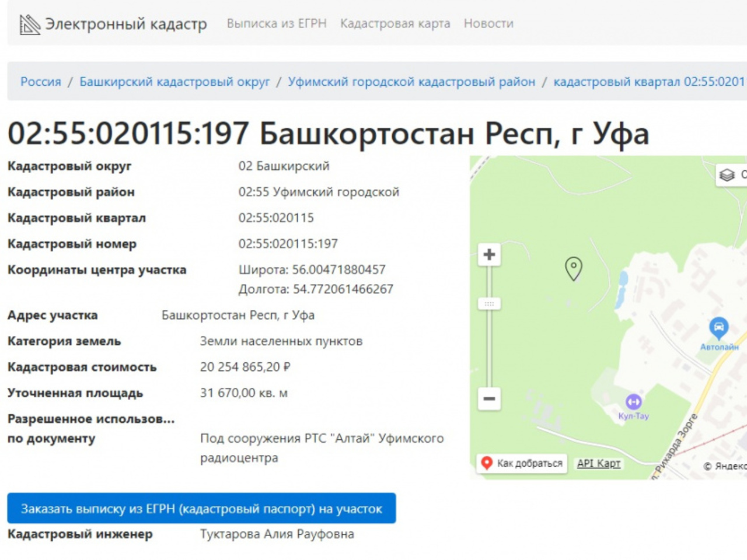Open Кадастровая карта menu item
747x560 pixels.
[395, 24]
